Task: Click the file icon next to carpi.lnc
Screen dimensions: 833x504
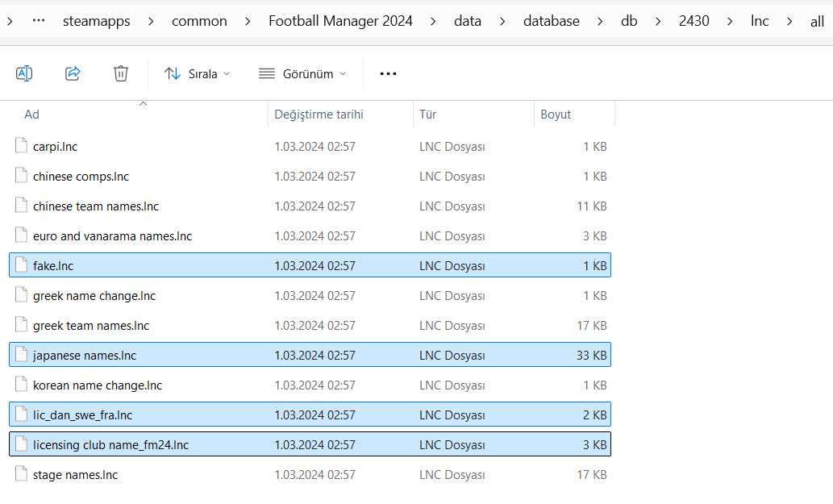Action: click(21, 147)
